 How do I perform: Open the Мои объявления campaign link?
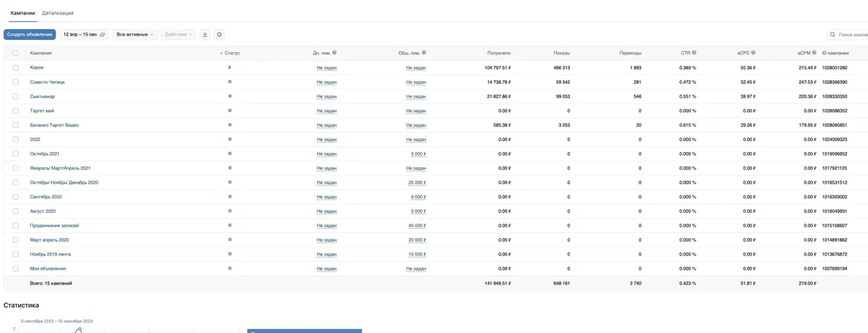[x=48, y=269]
